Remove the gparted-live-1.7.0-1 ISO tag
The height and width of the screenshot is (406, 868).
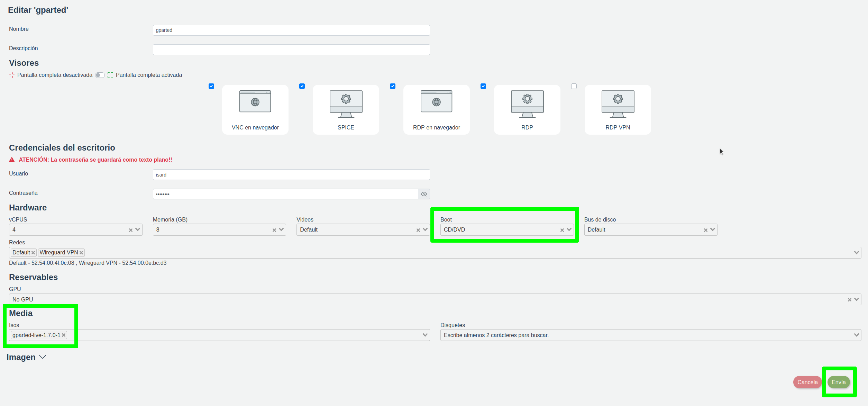(x=64, y=335)
